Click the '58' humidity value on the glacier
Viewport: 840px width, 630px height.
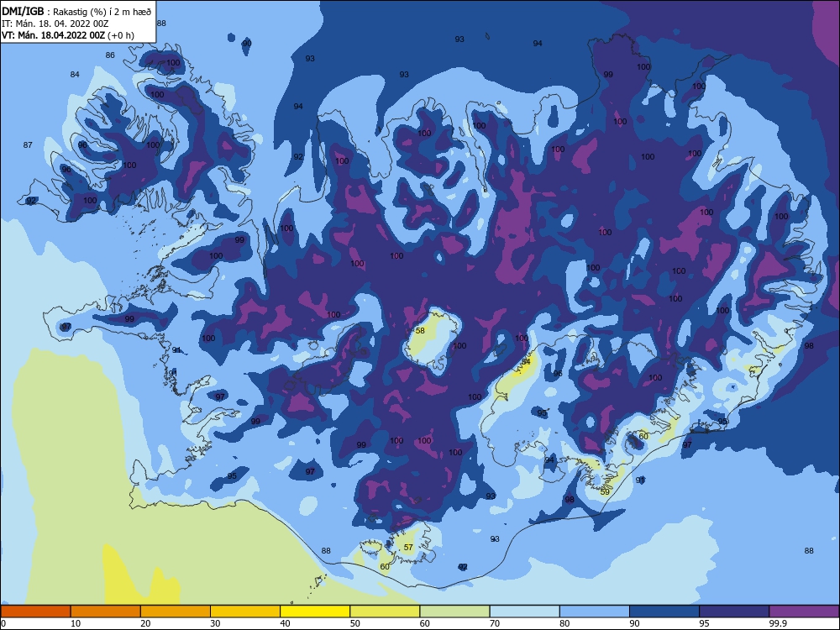pyautogui.click(x=420, y=330)
